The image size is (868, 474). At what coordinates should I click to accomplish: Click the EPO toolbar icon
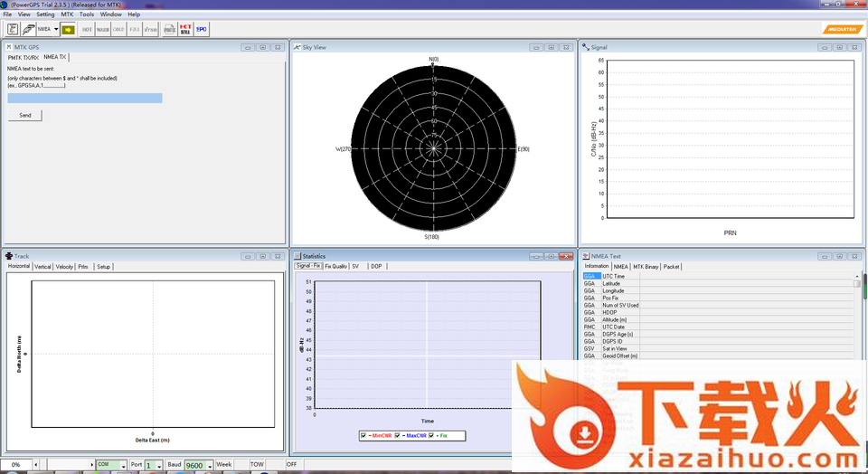(202, 29)
